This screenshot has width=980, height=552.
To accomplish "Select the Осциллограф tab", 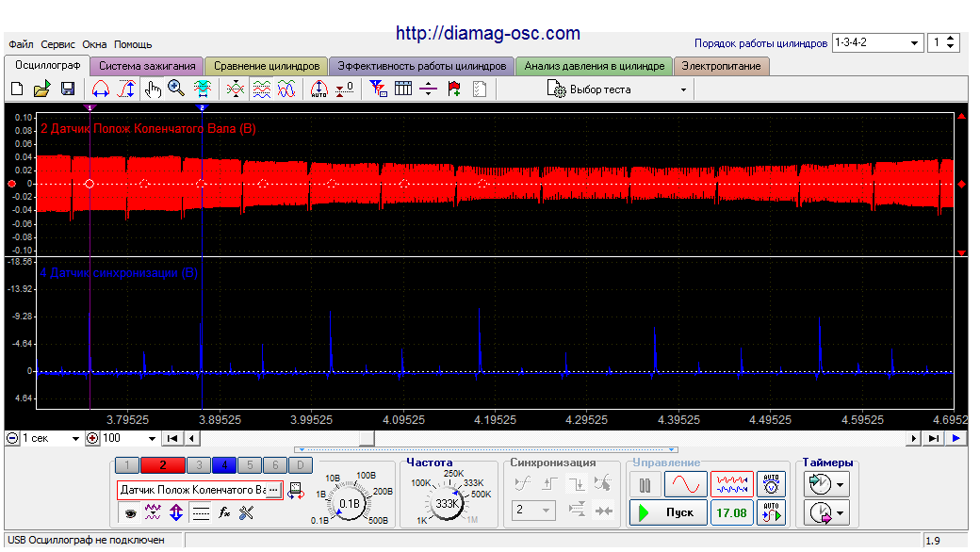I will [47, 66].
